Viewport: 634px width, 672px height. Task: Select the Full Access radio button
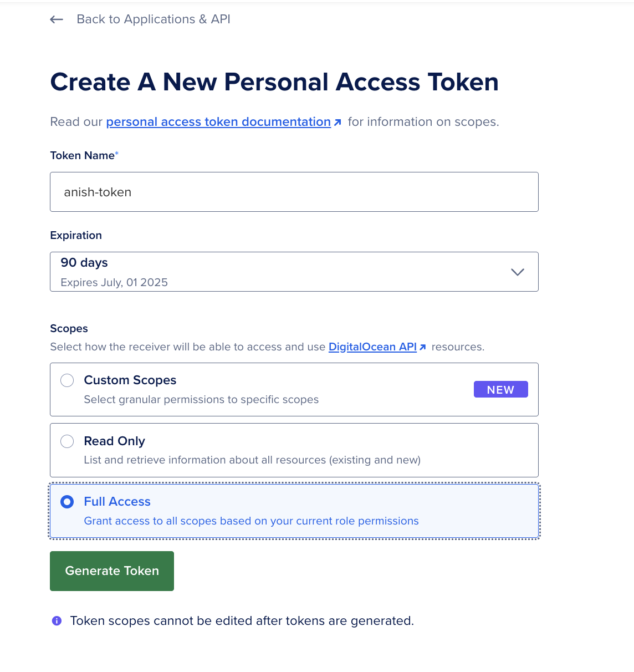67,502
